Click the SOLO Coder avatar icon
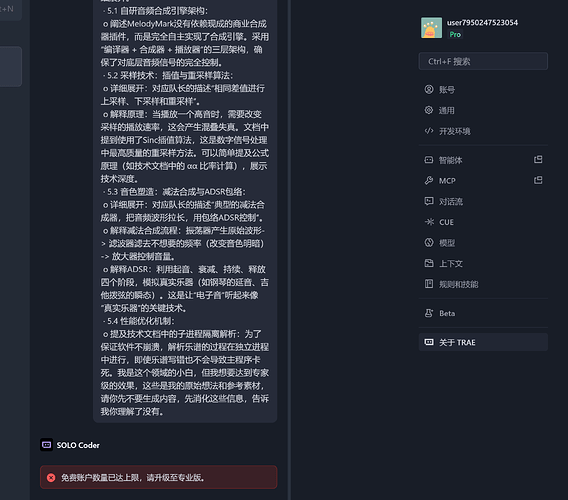 point(46,445)
